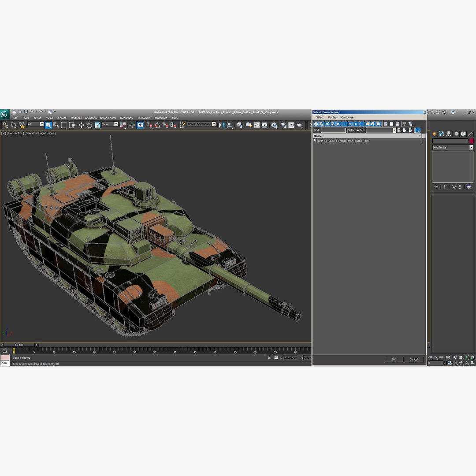
Task: Toggle the Percent Snap button
Action: click(x=165, y=125)
